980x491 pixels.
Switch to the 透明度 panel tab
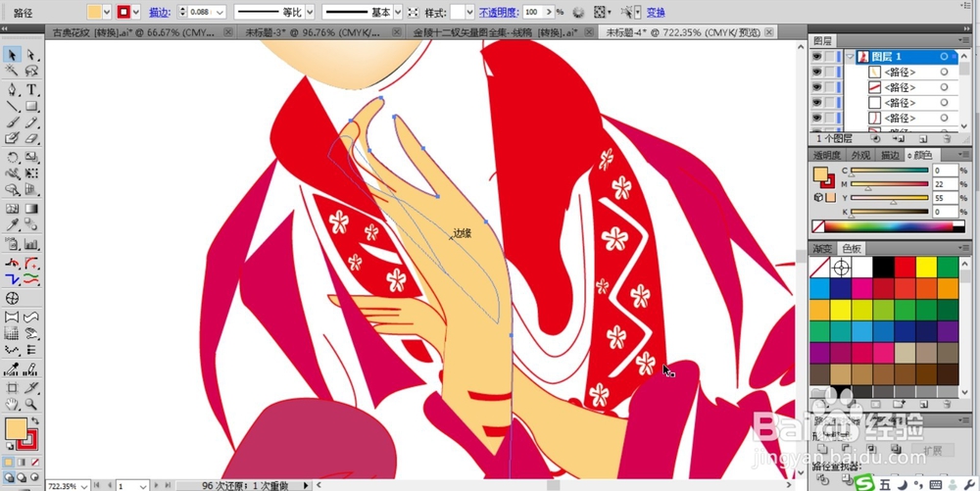coord(827,156)
